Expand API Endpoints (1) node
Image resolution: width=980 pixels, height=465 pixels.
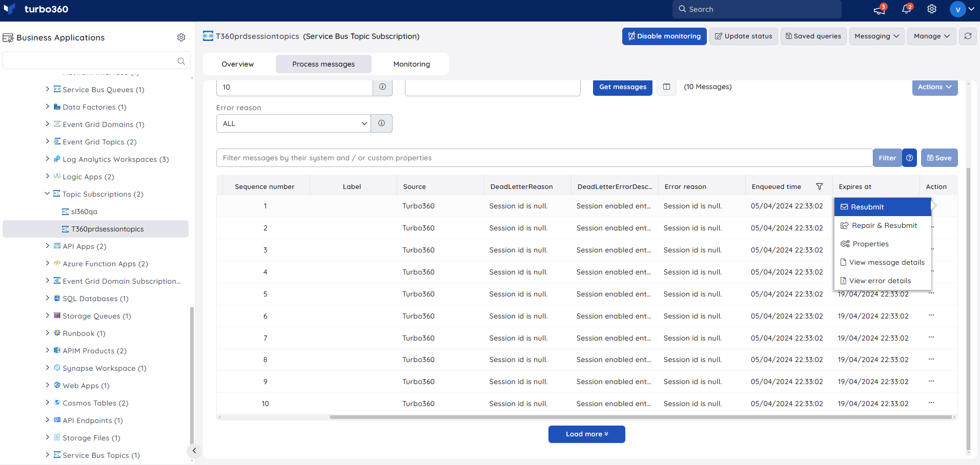pyautogui.click(x=47, y=420)
